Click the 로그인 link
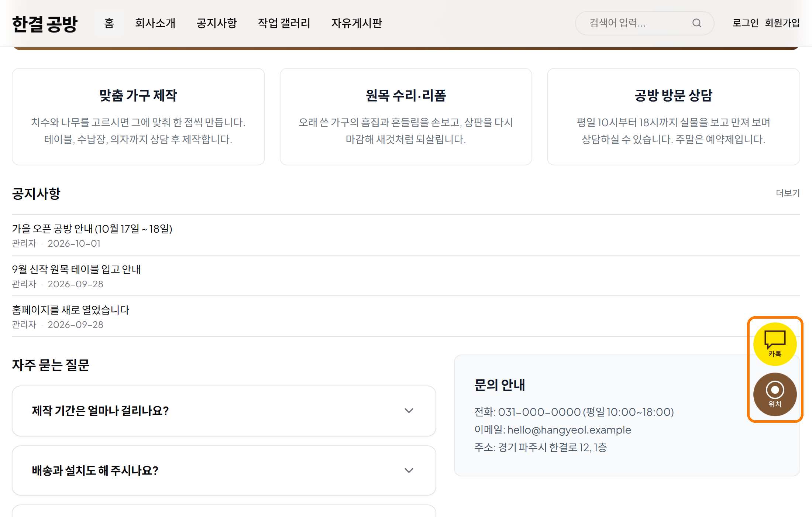The width and height of the screenshot is (812, 517). (x=745, y=23)
